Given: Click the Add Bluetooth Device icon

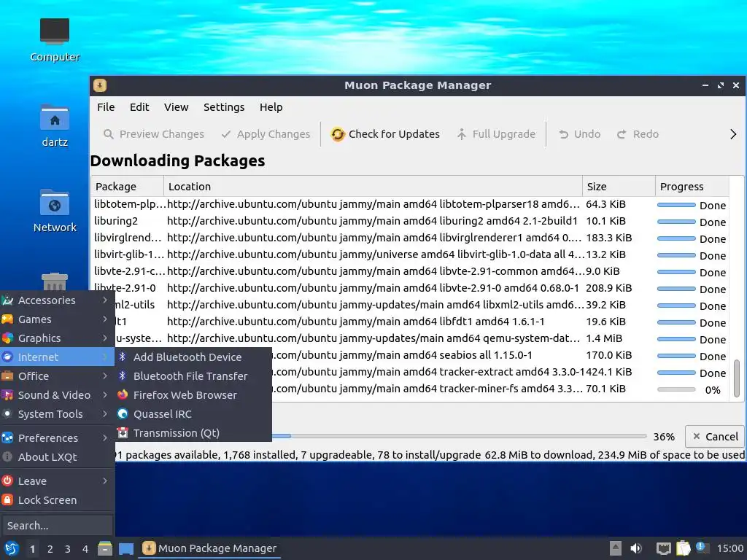Looking at the screenshot, I should pos(123,357).
